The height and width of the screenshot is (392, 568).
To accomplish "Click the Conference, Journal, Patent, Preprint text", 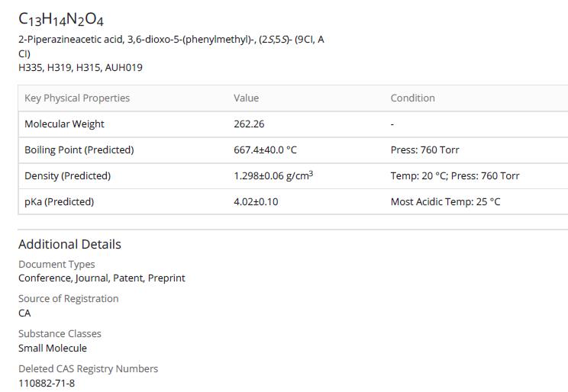I will (x=102, y=278).
